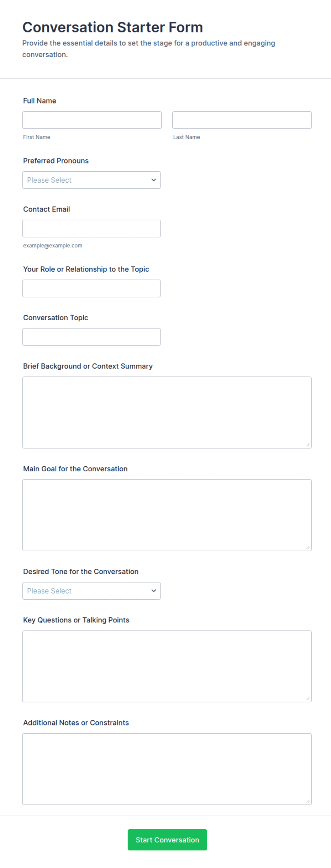
Task: Submit with the Start Conversation button
Action: coord(167,840)
